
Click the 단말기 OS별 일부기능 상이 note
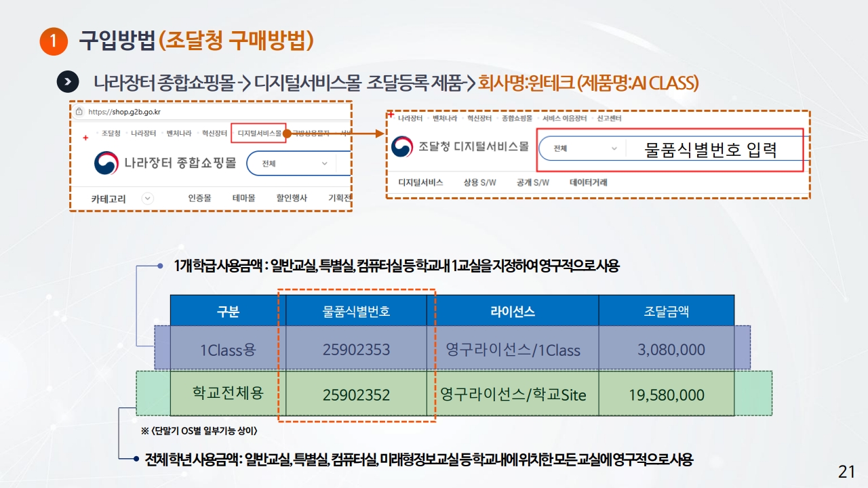(x=199, y=430)
